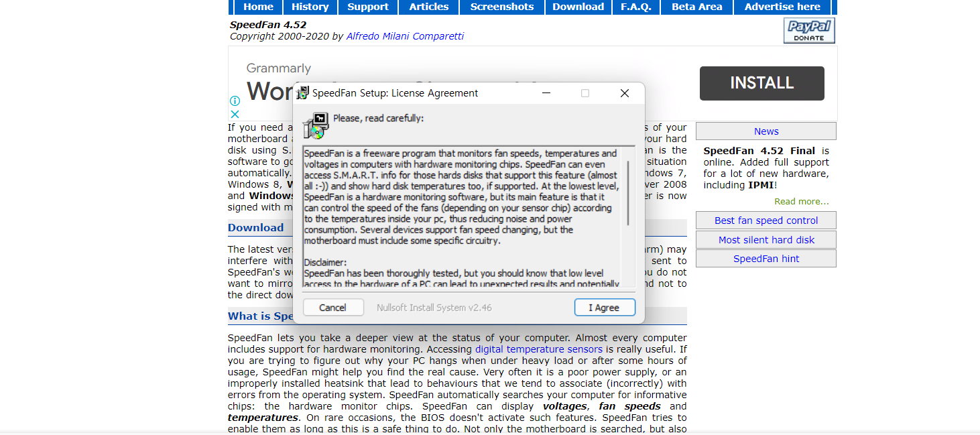
Task: Open the Articles page
Action: (x=429, y=7)
